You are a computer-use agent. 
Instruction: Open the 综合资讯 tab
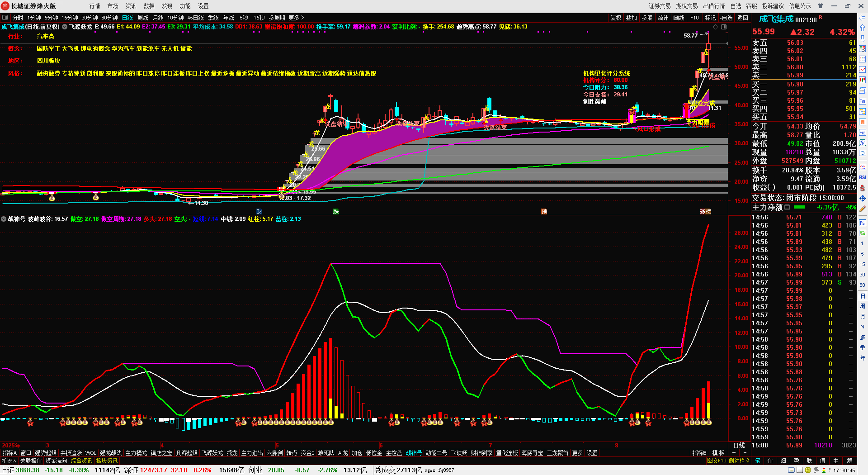[x=81, y=461]
